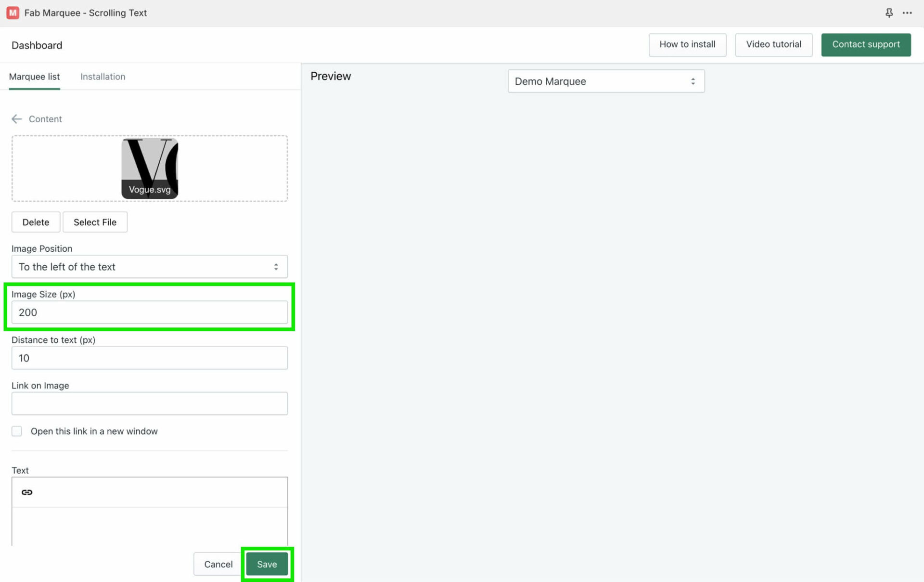Delete the uploaded Vogue.svg image
924x582 pixels.
point(36,222)
